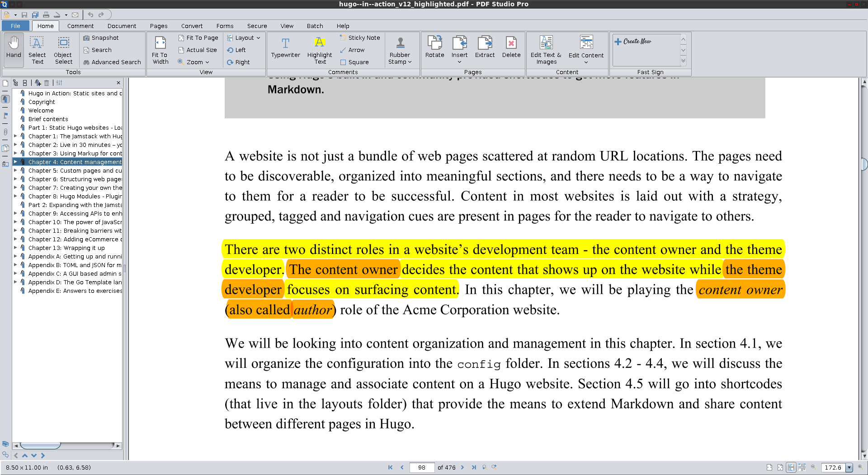The image size is (868, 475).
Task: Open the Insert pages dropdown
Action: (459, 50)
